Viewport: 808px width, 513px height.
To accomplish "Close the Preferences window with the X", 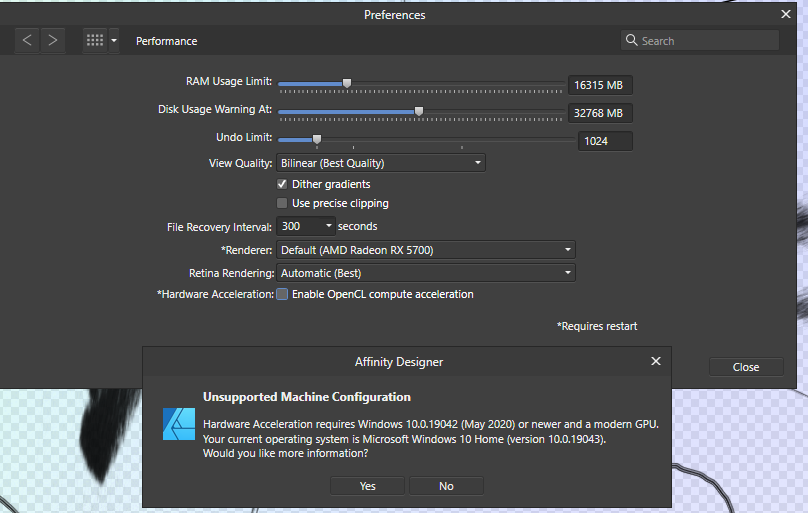I will (785, 14).
